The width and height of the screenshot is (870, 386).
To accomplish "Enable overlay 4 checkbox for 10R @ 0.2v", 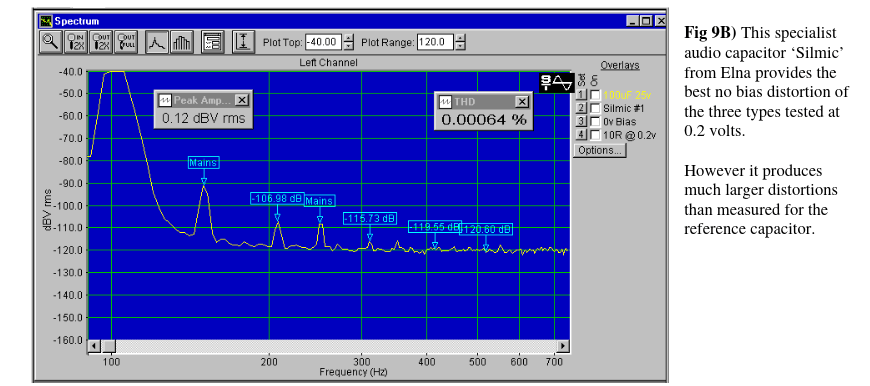I will pyautogui.click(x=594, y=135).
